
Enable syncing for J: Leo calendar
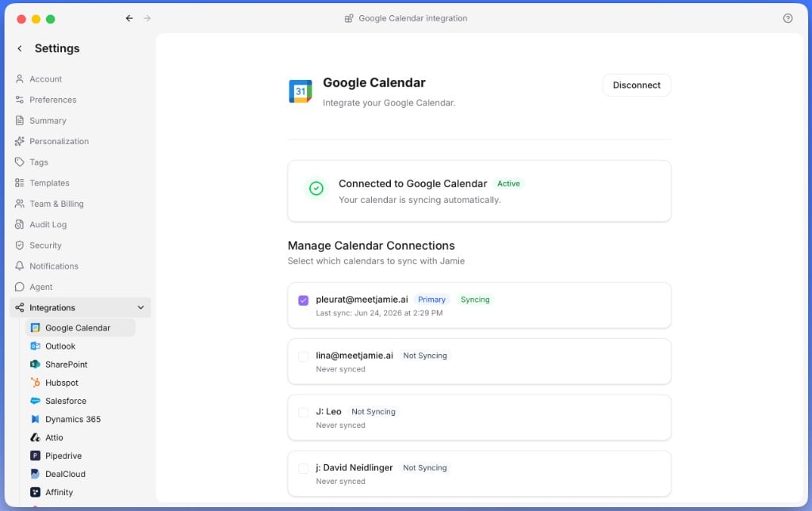[x=304, y=412]
